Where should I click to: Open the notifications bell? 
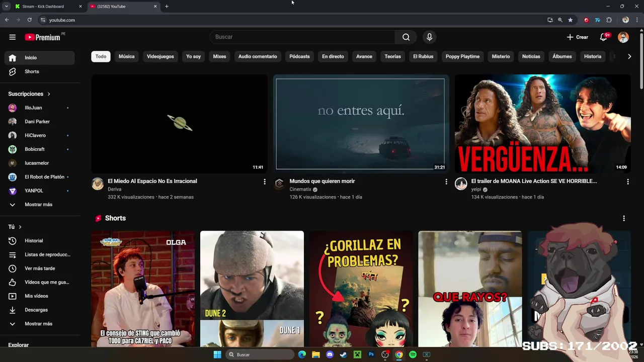tap(603, 37)
